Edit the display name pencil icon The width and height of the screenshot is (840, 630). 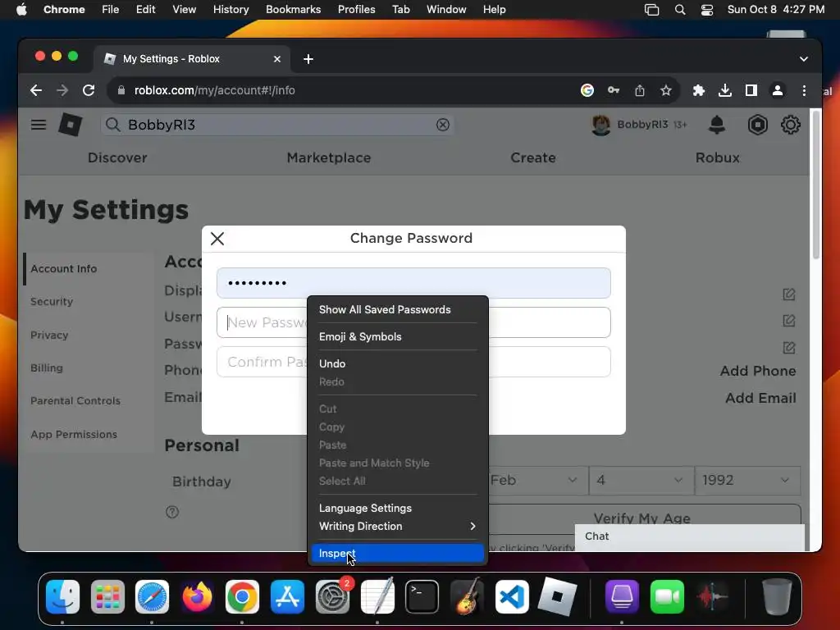[788, 294]
